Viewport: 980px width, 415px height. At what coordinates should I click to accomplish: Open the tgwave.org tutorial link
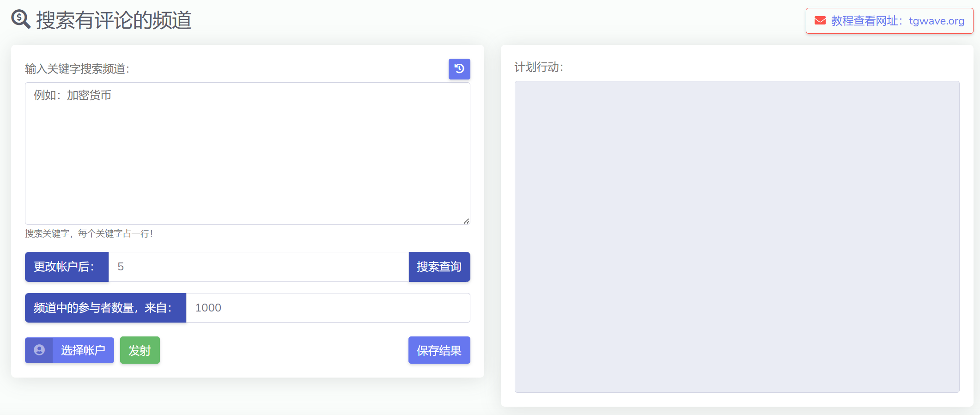pyautogui.click(x=897, y=21)
